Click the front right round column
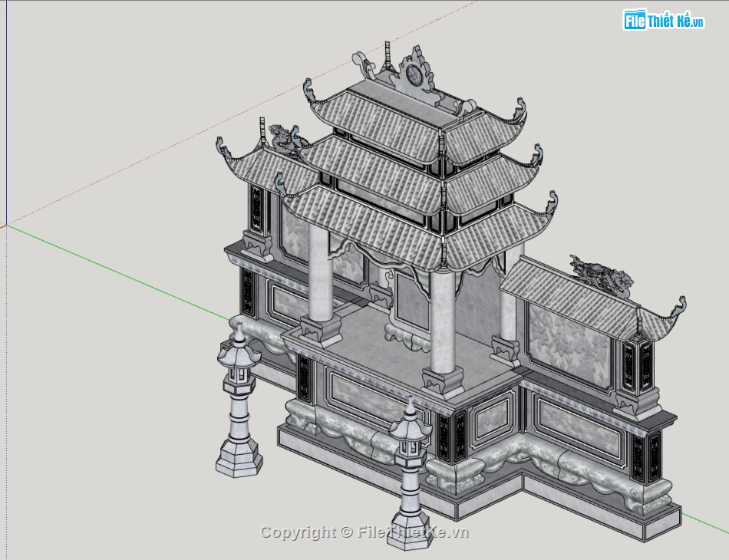Viewport: 729px width, 560px height. pyautogui.click(x=442, y=321)
